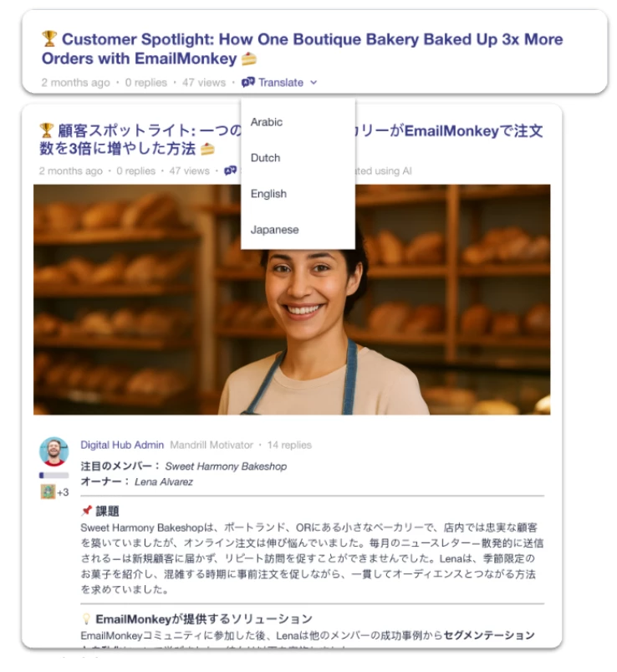Click the lightbulb icon by EmailMonkey solution heading

(x=86, y=619)
